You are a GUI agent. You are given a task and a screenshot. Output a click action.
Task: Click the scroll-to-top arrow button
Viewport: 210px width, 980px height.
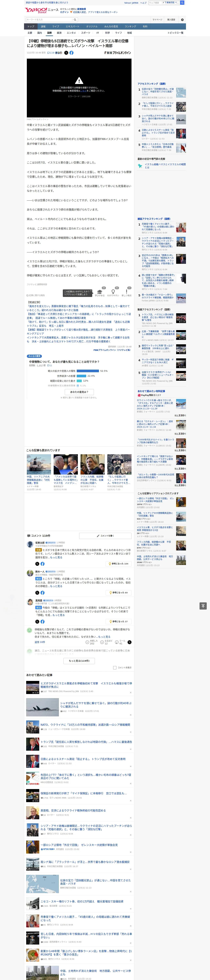[x=203, y=606]
